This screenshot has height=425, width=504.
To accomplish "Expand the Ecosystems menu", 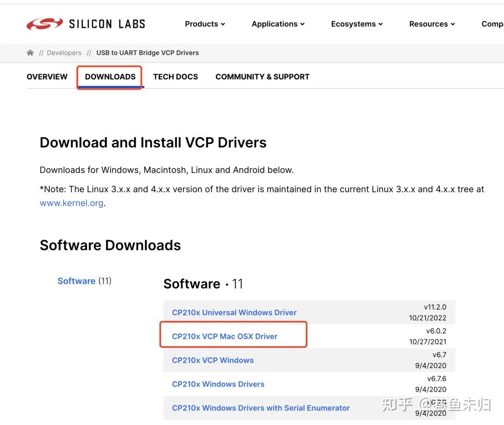I will tap(357, 24).
